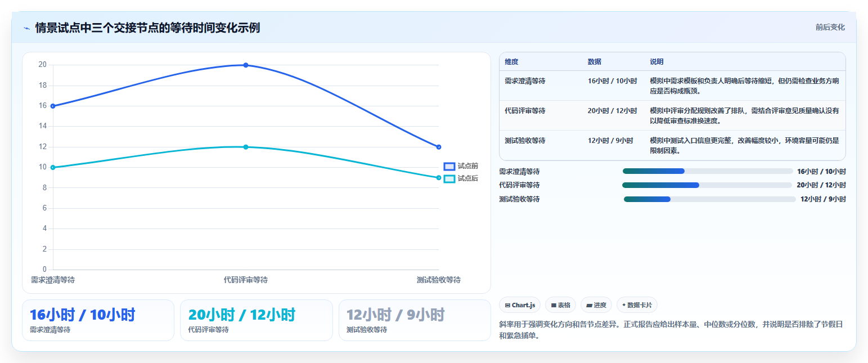Click the footer note starting 斜率用于强调变化方向

click(x=671, y=330)
